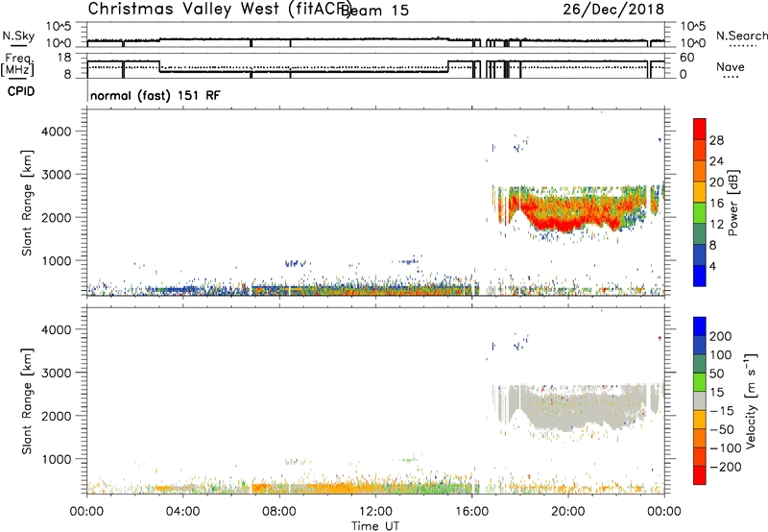This screenshot has width=768, height=532.
Task: Select the "04:00" time axis label
Action: tap(182, 512)
